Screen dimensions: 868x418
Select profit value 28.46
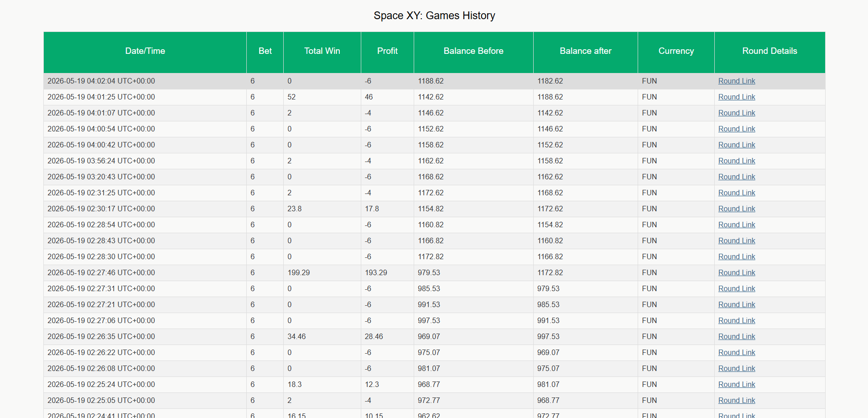click(374, 336)
